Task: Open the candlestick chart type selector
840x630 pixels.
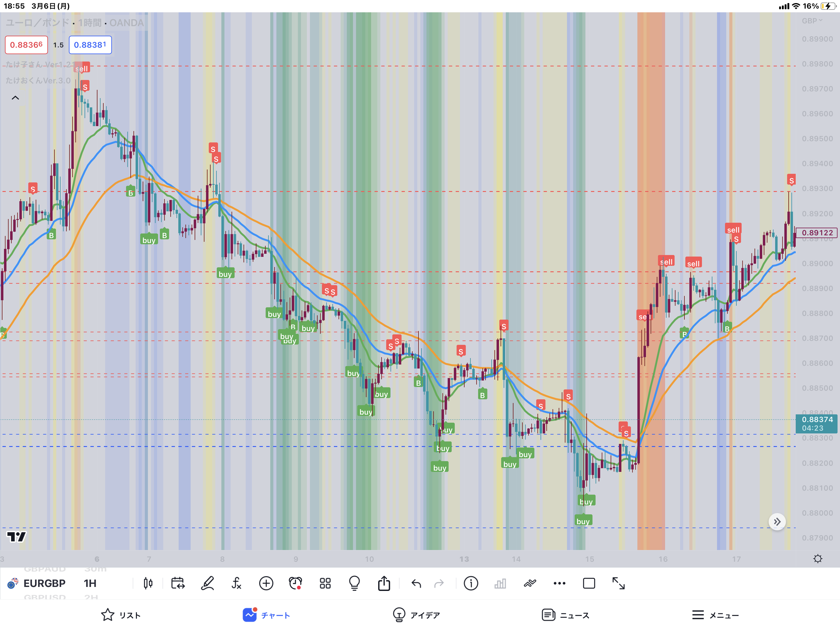Action: (148, 583)
